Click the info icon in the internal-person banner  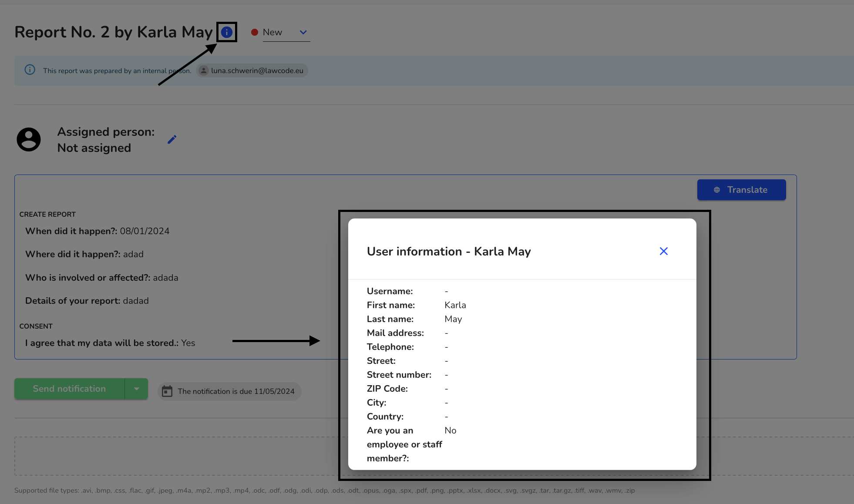point(30,70)
